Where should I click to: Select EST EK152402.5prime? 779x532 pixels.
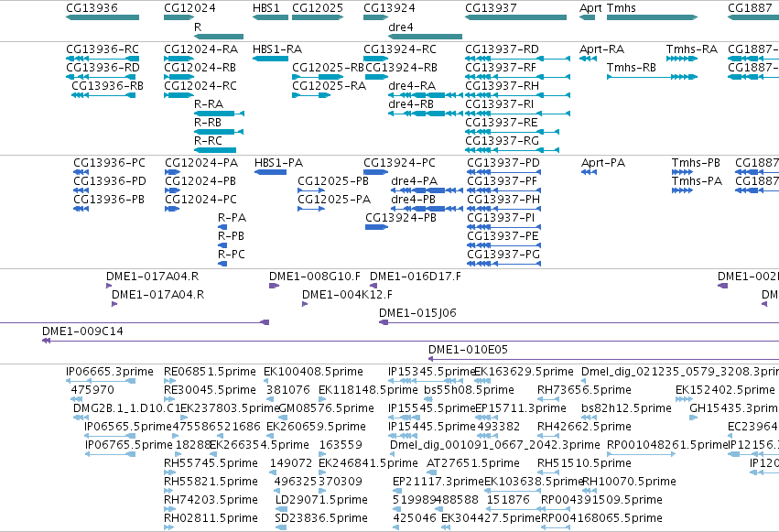684,399
